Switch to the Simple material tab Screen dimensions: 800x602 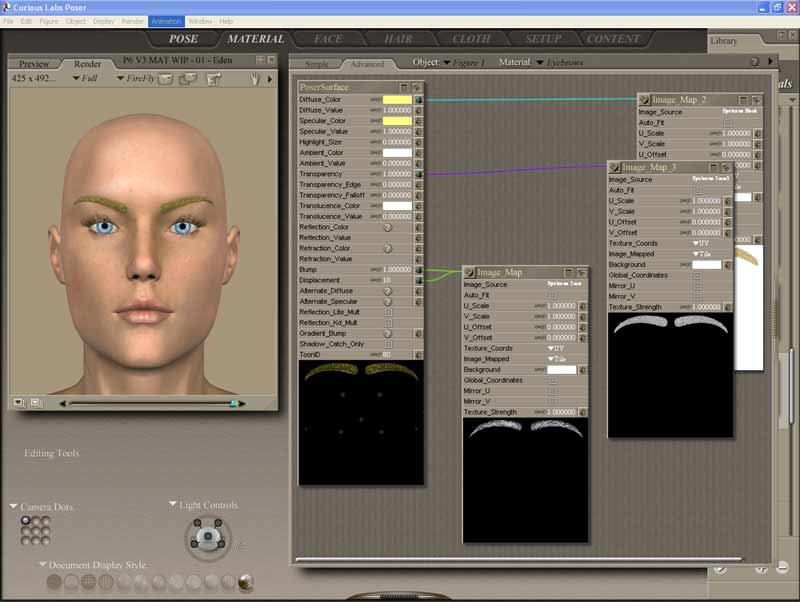point(316,64)
